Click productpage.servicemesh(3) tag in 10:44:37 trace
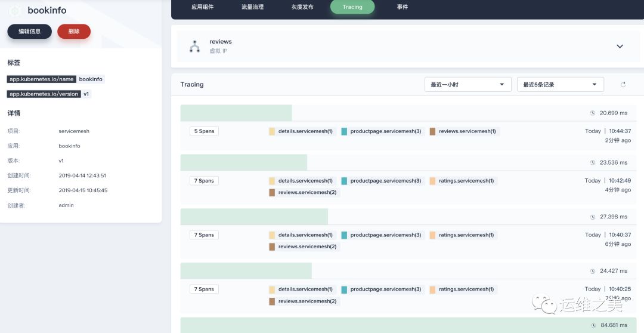The image size is (644, 333). coord(382,131)
